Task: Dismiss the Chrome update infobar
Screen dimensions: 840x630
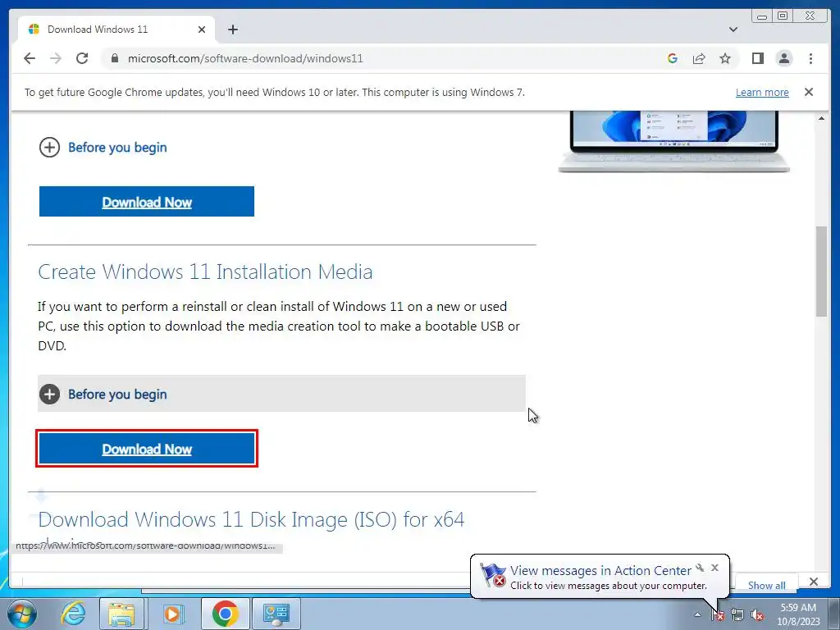Action: click(809, 92)
